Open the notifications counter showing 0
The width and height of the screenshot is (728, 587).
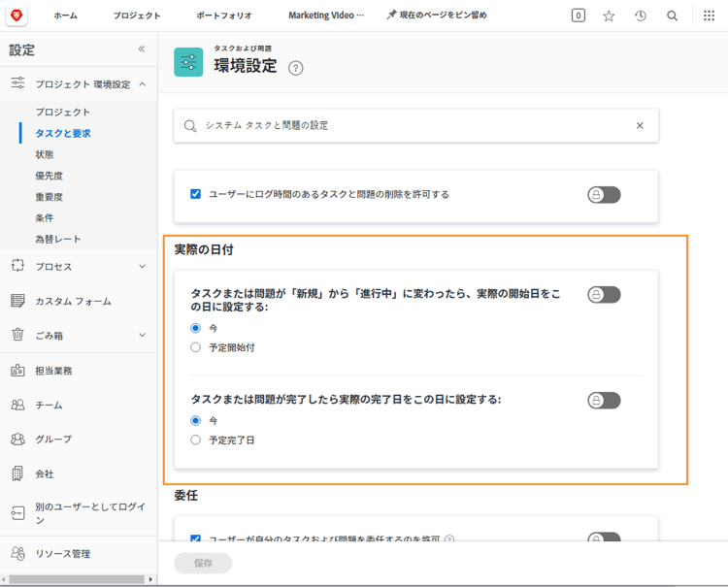pos(579,16)
